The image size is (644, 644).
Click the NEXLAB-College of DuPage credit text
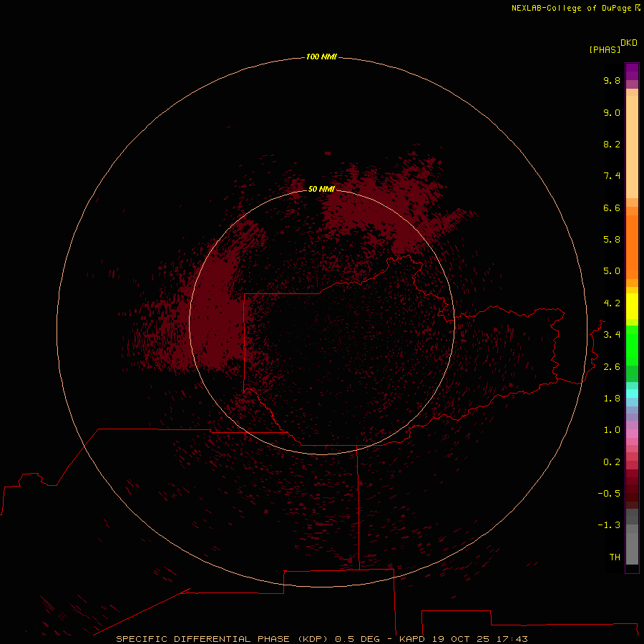(571, 8)
